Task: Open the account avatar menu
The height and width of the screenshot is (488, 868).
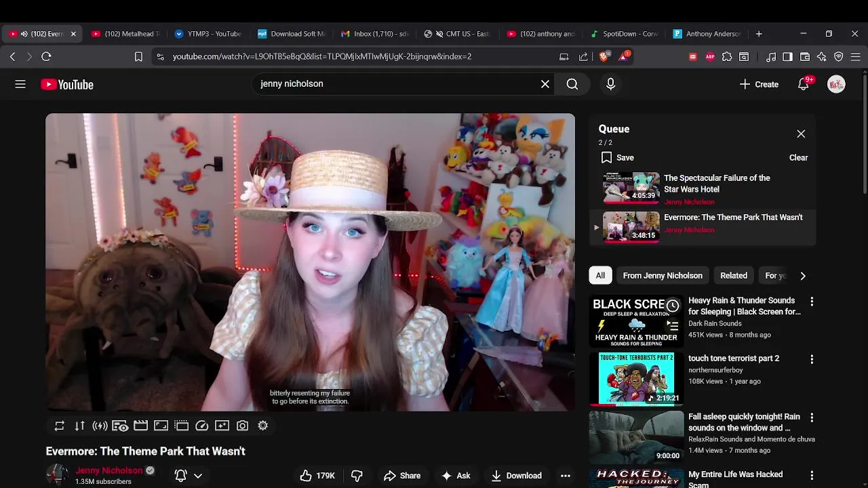Action: [836, 84]
